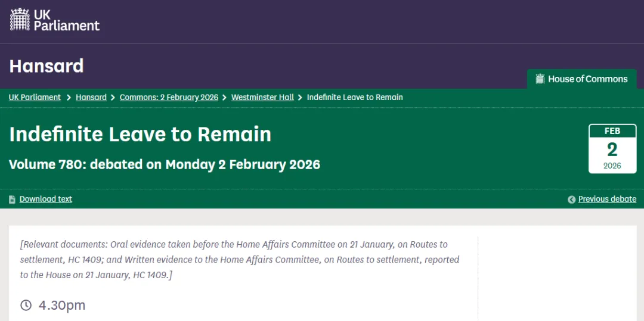Viewport: 644px width, 321px height.
Task: Go to the Previous debate link
Action: pos(607,199)
